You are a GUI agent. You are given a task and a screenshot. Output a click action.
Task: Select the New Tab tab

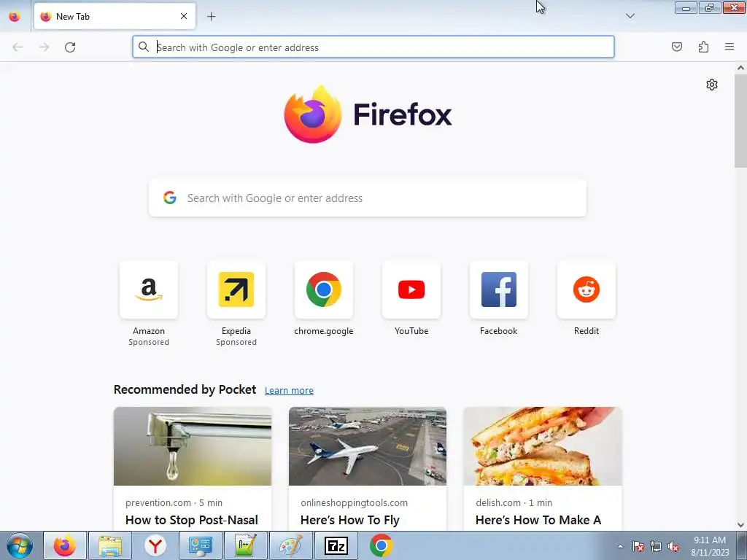[115, 16]
